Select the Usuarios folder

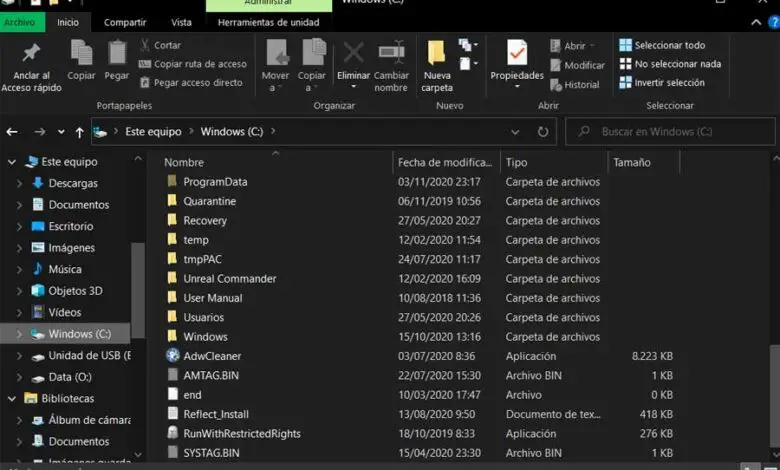pos(203,317)
